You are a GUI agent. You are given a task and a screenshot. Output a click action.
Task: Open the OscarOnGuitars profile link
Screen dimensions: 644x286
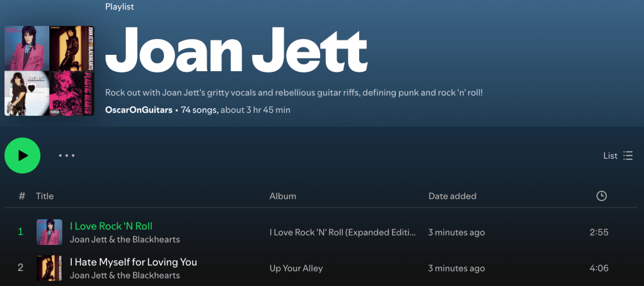pos(139,110)
